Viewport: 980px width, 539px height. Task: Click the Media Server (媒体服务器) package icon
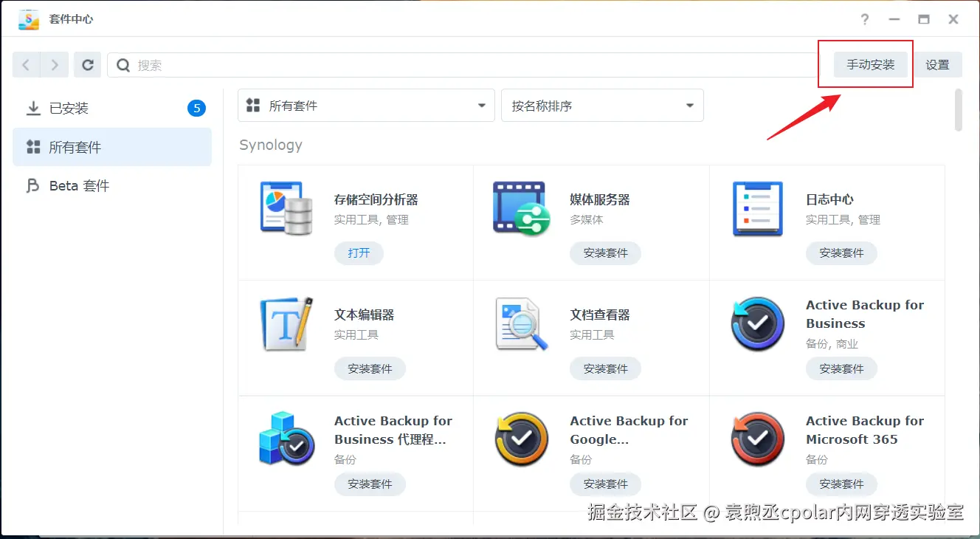[522, 209]
